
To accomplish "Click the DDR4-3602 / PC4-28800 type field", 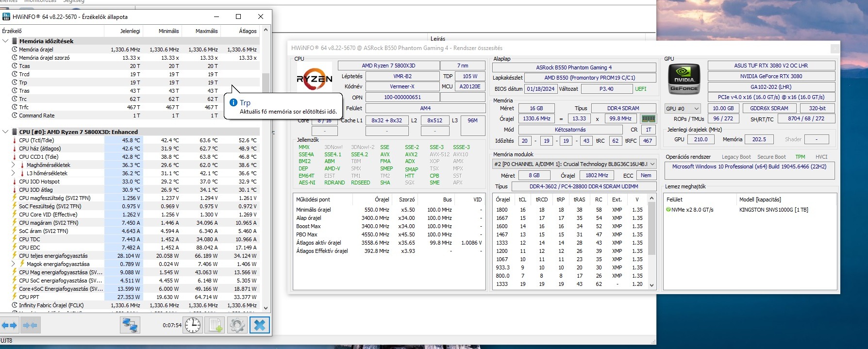I will [x=584, y=186].
